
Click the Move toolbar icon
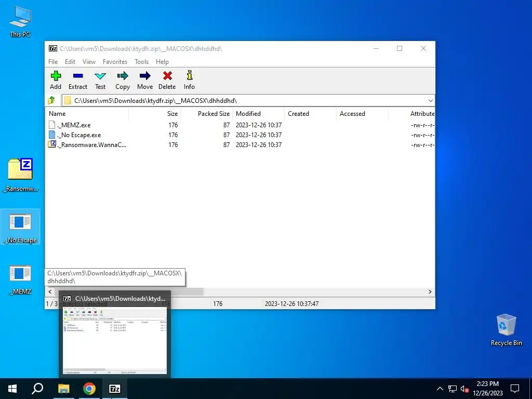coord(145,76)
